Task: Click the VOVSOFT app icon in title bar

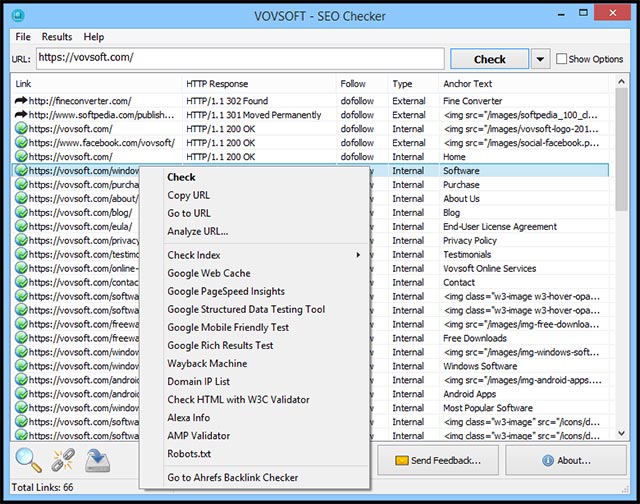Action: 18,16
